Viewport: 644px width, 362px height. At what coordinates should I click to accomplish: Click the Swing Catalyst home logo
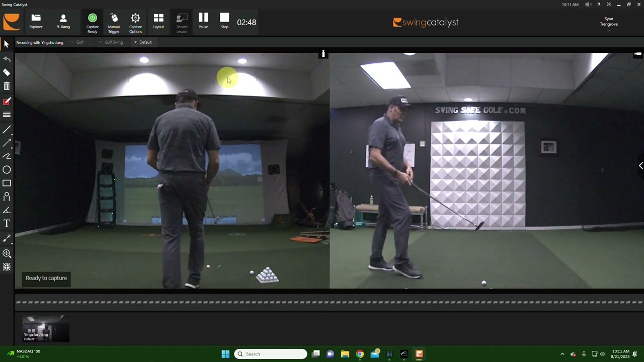pos(11,22)
